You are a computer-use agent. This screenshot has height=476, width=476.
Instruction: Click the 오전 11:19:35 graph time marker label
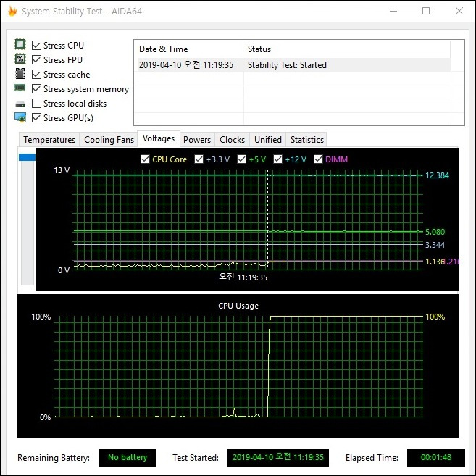pos(243,277)
